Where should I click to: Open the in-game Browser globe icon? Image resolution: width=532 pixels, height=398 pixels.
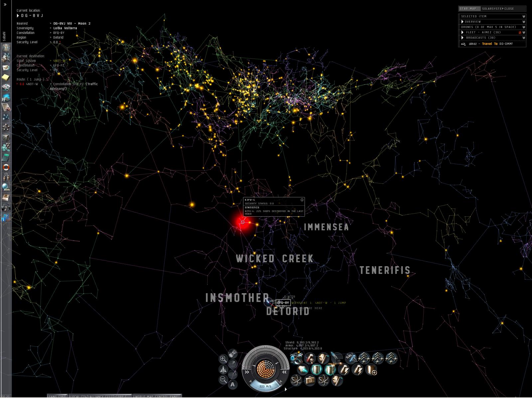click(6, 187)
